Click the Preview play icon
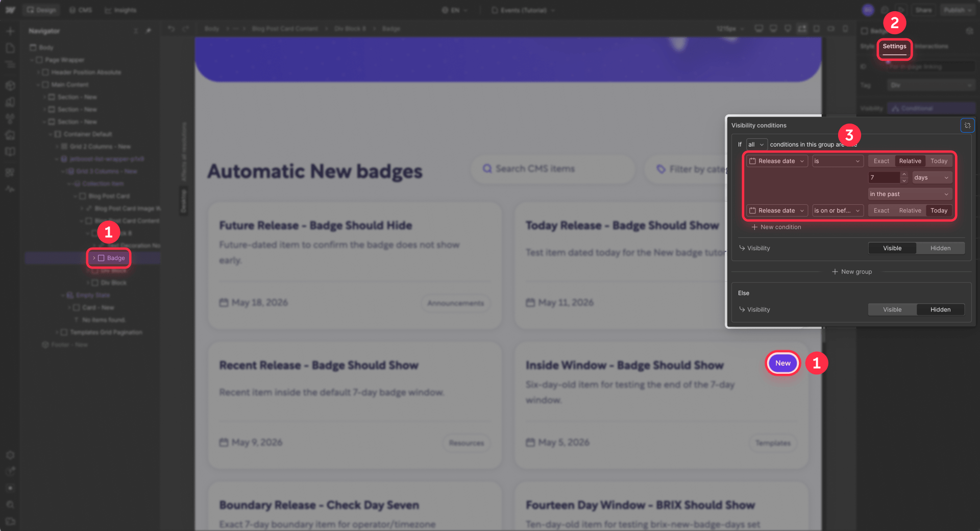The height and width of the screenshot is (531, 980). pyautogui.click(x=900, y=10)
